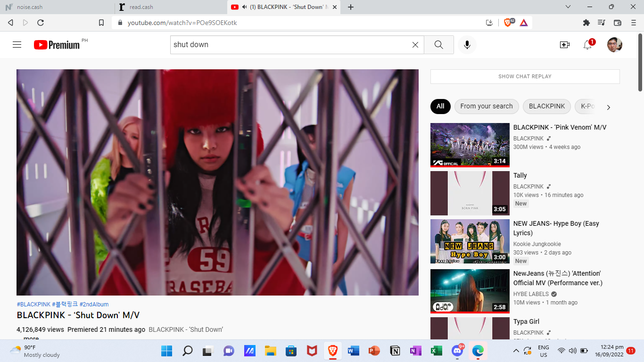Open 'BLACKPINK - Pink Venom M/V' title link
The image size is (644, 362).
pos(560,127)
